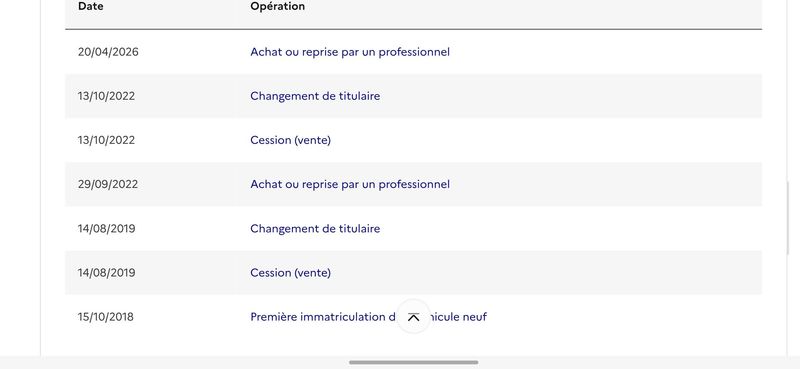
Task: Click the 29/09/2022 date cell
Action: click(x=108, y=184)
